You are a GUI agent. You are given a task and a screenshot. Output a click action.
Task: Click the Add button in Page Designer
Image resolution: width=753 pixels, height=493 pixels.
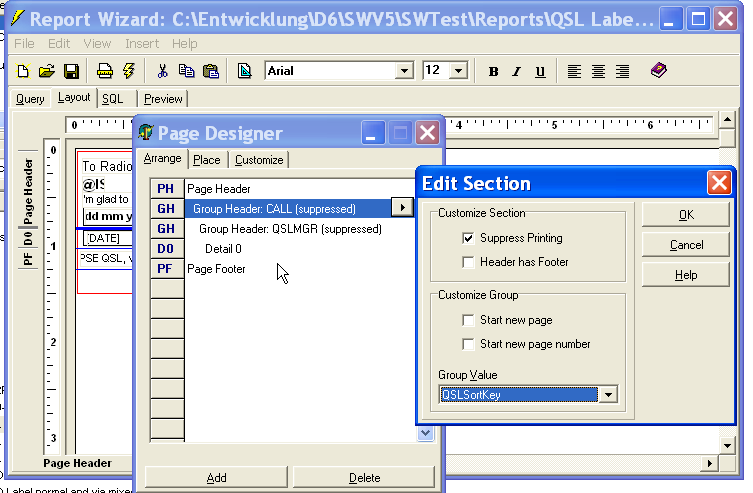pos(216,478)
